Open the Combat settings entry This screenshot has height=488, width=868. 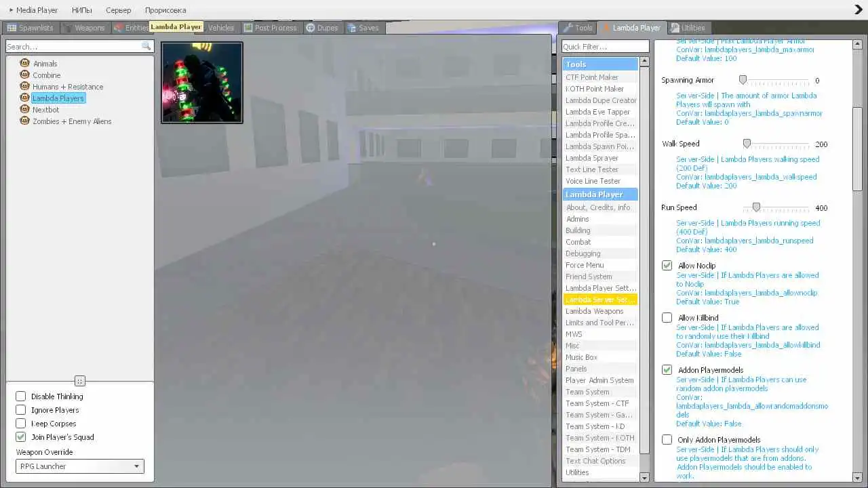click(x=600, y=242)
